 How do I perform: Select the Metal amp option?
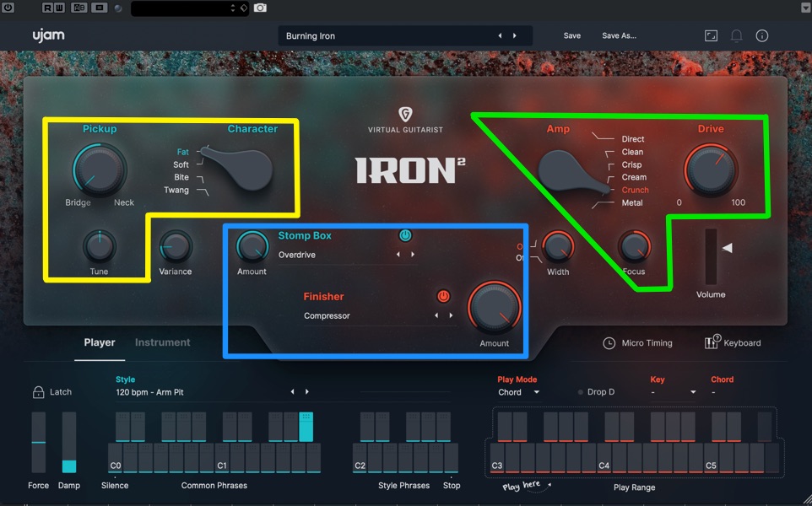[x=631, y=202]
